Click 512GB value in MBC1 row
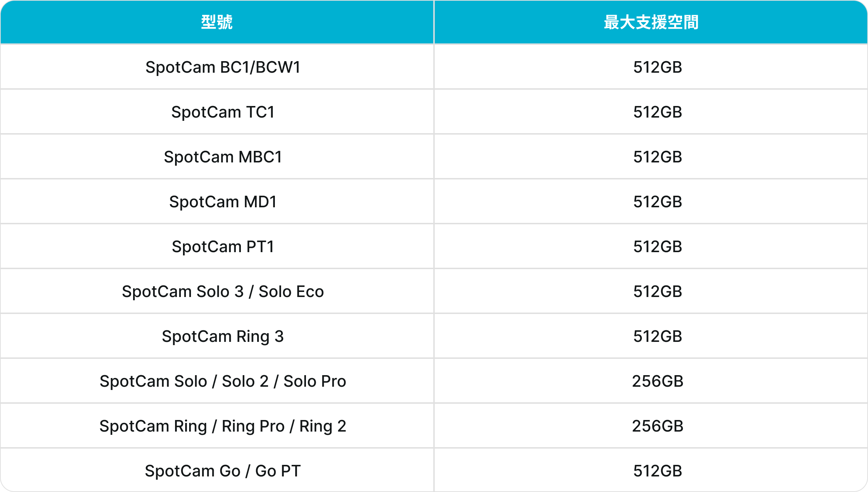The width and height of the screenshot is (868, 492). tap(658, 157)
